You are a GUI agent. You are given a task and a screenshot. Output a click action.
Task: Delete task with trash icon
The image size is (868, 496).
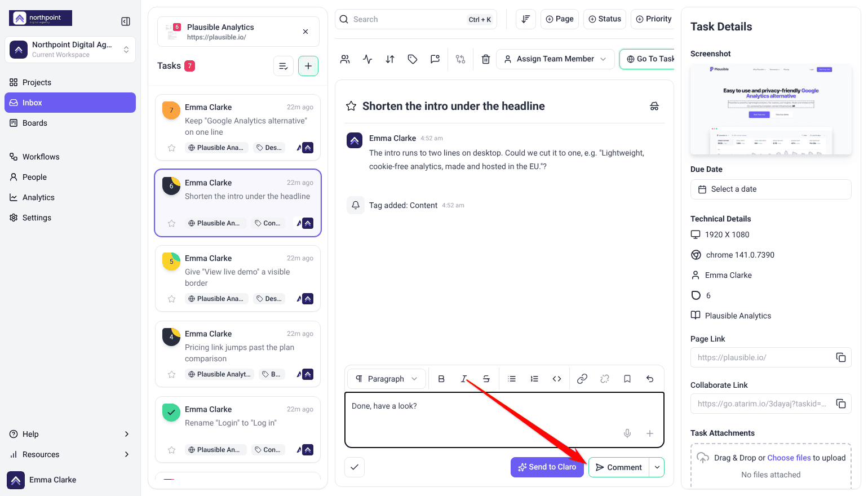(486, 59)
